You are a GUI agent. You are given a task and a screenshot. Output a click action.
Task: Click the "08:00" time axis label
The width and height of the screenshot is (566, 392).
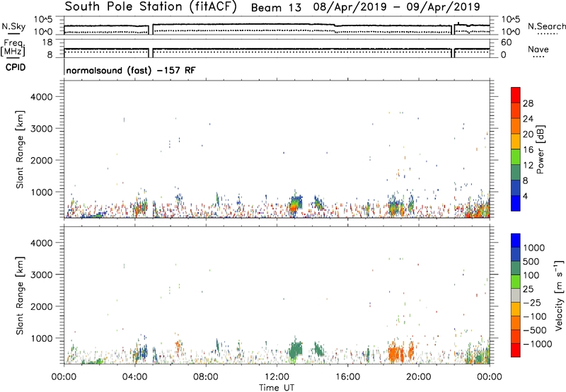(x=206, y=377)
